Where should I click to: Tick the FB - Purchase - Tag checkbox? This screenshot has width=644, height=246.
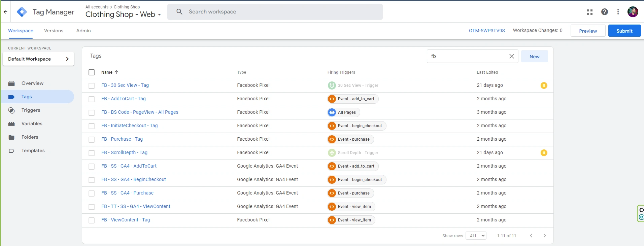tap(92, 140)
